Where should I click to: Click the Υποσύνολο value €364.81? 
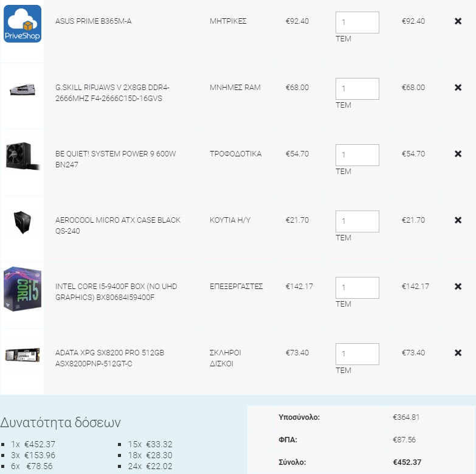click(x=406, y=417)
